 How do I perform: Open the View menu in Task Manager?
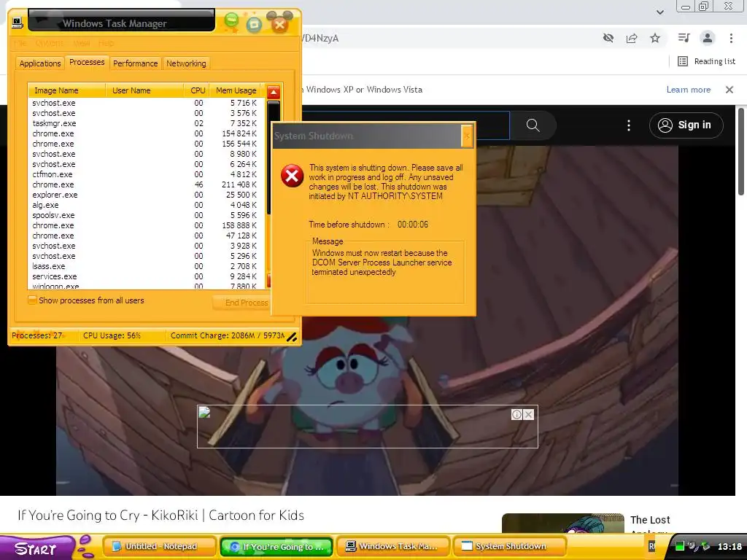[82, 43]
